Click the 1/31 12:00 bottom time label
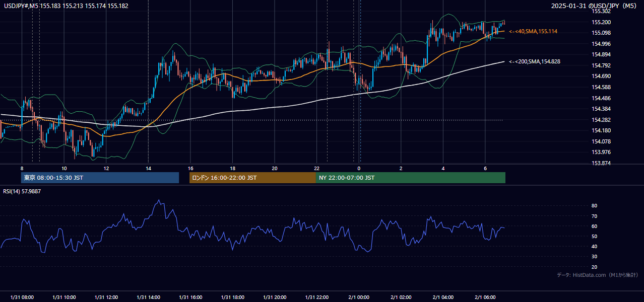 tap(106, 297)
